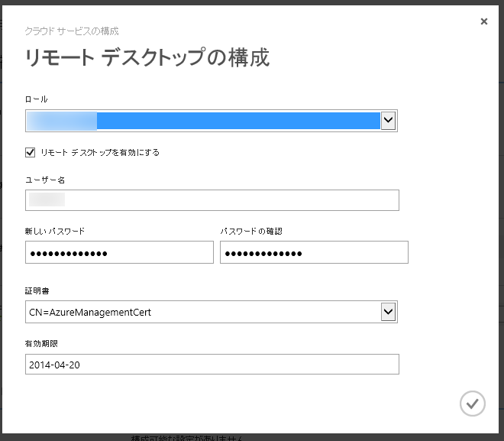Click the ロール field label
This screenshot has width=504, height=441.
click(36, 99)
